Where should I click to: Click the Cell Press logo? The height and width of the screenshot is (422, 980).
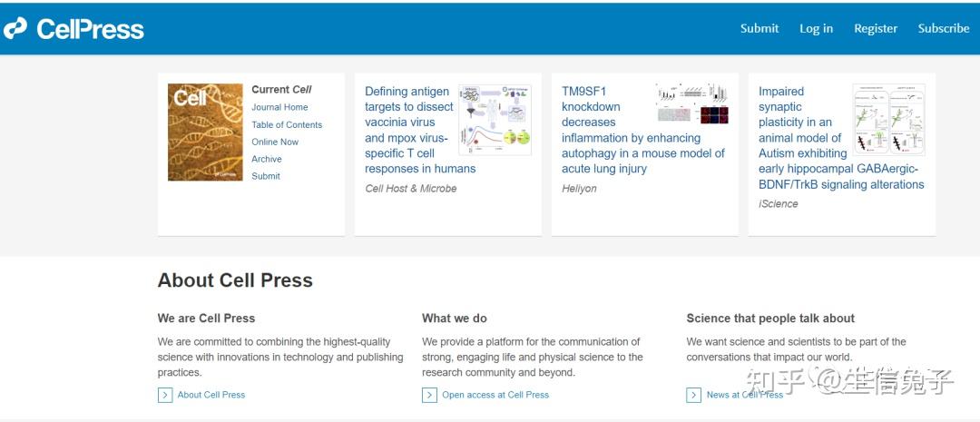pyautogui.click(x=74, y=29)
